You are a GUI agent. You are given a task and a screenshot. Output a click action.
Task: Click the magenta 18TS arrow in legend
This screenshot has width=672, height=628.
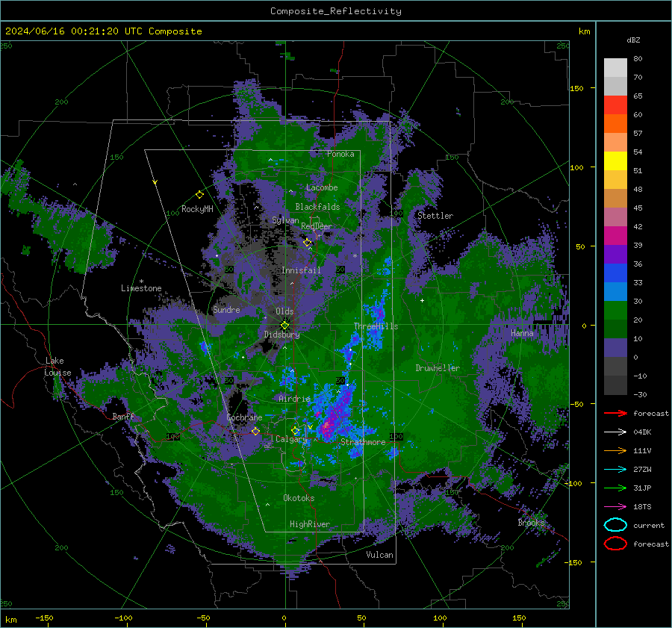[615, 507]
